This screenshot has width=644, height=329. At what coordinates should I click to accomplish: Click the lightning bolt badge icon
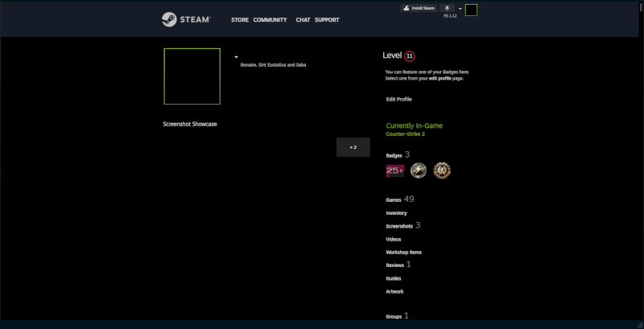[419, 171]
